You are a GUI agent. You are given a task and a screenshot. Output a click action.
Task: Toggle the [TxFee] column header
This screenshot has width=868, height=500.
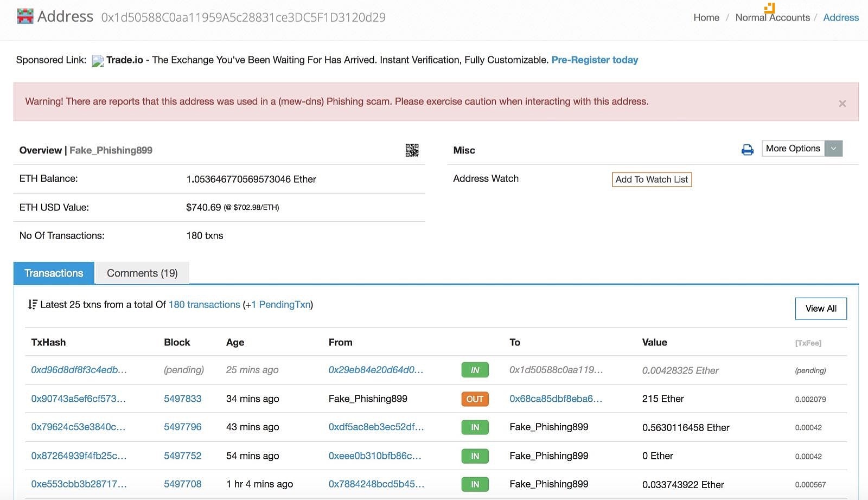click(808, 343)
